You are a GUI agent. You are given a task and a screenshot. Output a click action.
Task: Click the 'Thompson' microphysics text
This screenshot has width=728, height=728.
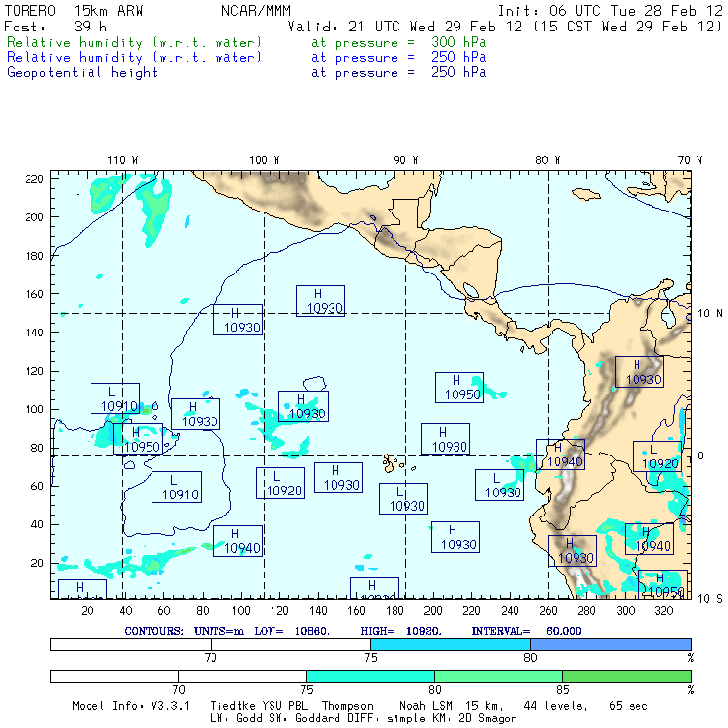point(347,706)
